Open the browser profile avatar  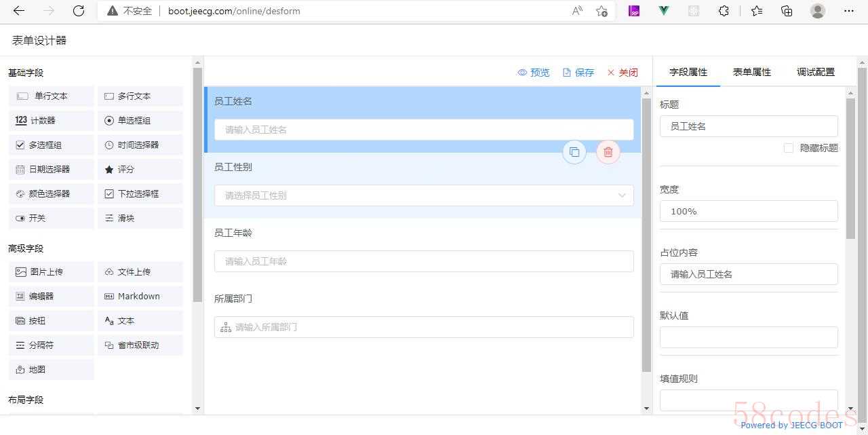(818, 11)
